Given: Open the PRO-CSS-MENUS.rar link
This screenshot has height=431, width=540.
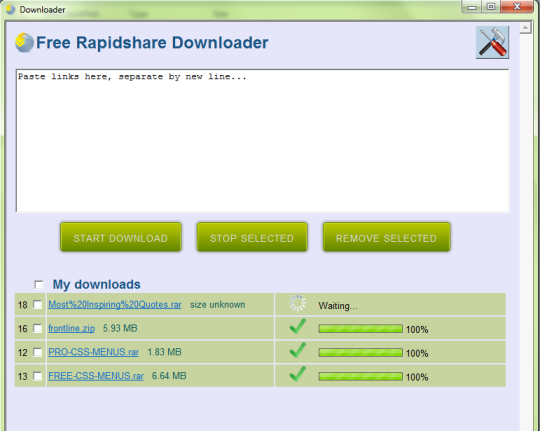Looking at the screenshot, I should click(x=93, y=352).
